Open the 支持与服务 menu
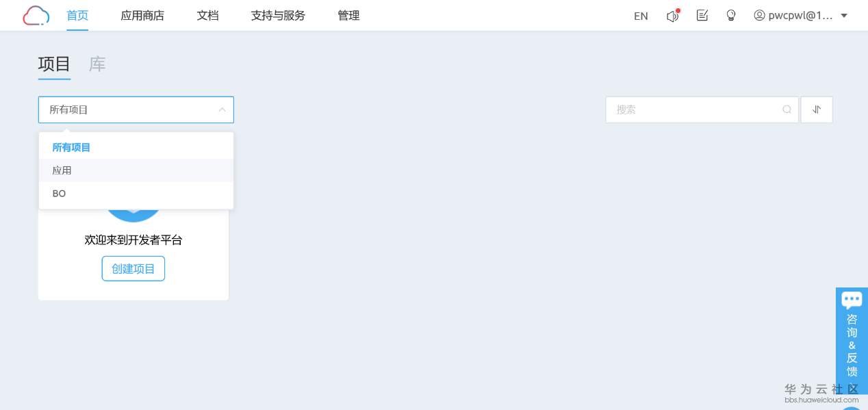The image size is (868, 410). pos(278,15)
